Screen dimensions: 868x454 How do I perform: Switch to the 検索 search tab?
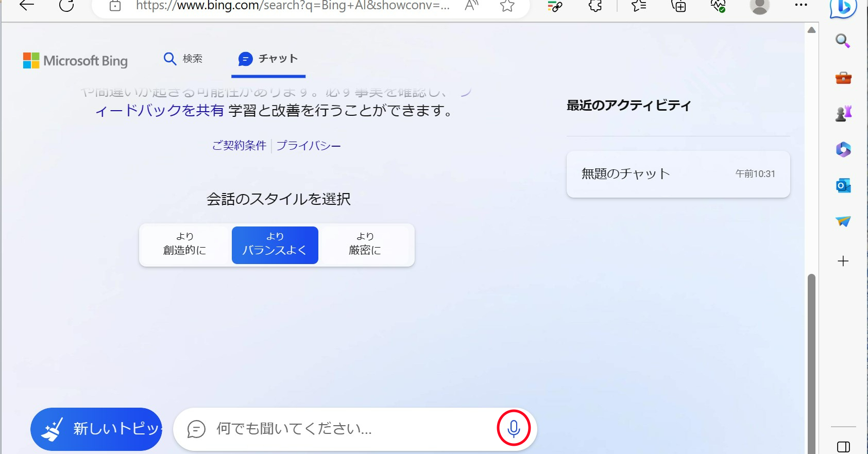click(x=183, y=59)
